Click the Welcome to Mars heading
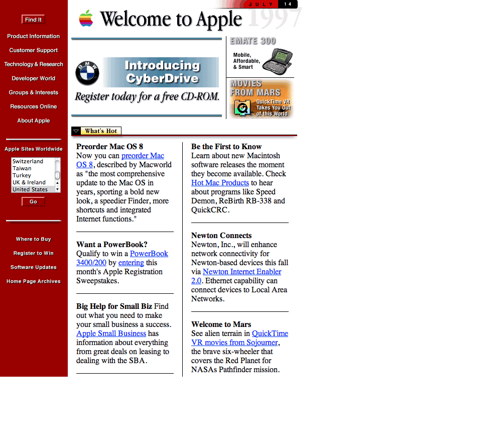The height and width of the screenshot is (448, 502). coord(221,324)
